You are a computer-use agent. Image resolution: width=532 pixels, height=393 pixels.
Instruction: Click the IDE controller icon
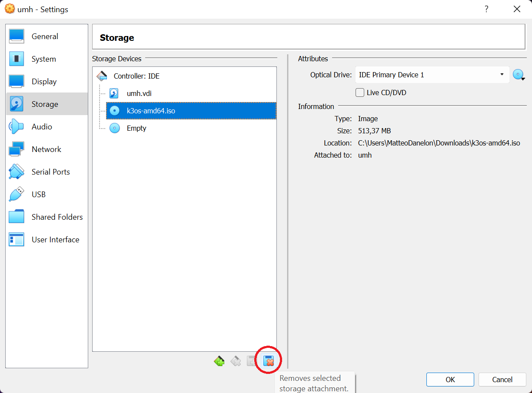coord(102,76)
